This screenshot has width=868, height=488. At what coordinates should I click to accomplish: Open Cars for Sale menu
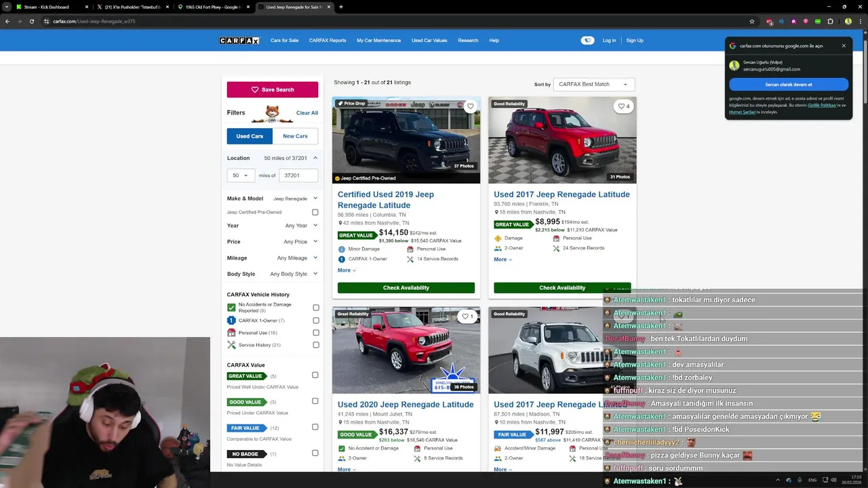tap(284, 41)
